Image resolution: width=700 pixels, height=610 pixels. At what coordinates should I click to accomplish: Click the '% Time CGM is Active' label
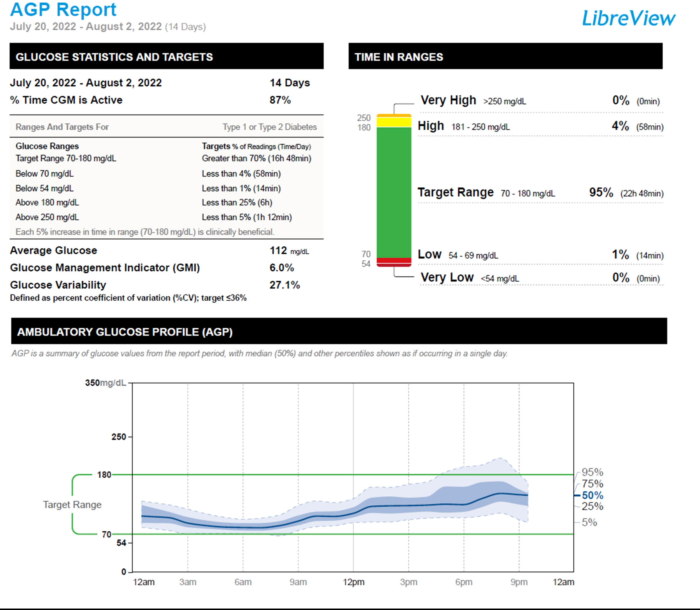click(66, 100)
